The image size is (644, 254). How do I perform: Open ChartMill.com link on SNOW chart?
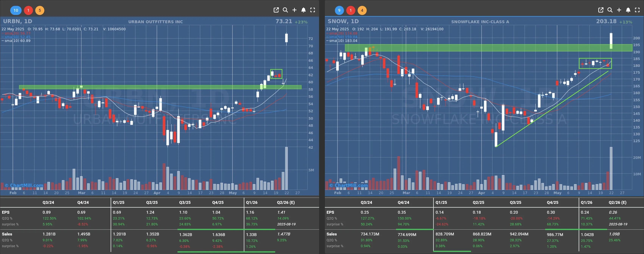click(349, 185)
